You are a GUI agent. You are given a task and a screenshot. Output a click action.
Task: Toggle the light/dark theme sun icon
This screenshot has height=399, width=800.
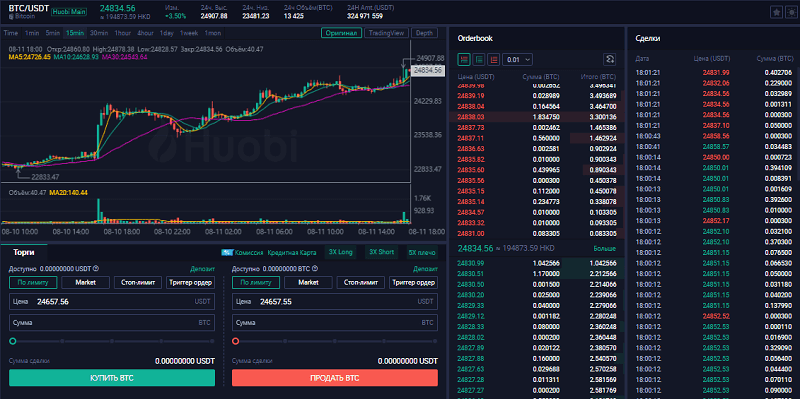click(791, 12)
